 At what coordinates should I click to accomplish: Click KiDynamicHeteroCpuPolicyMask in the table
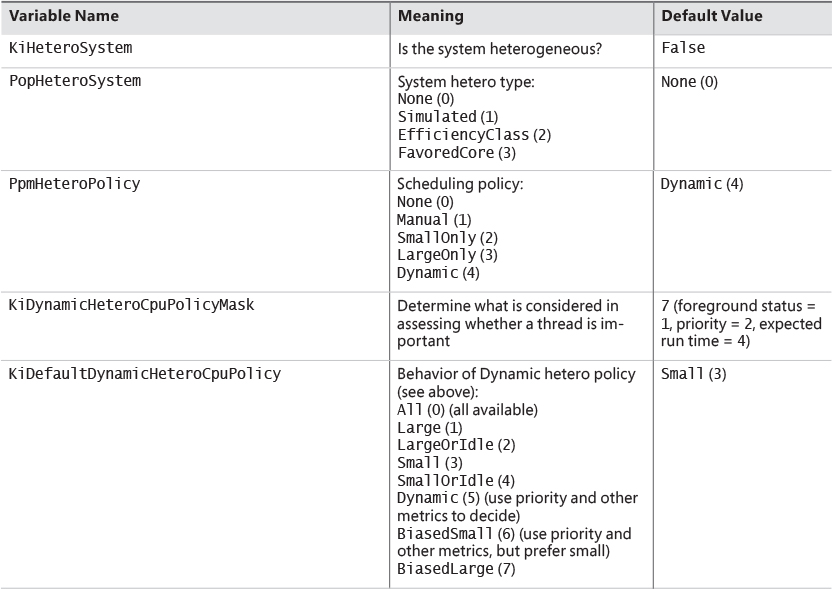(x=131, y=305)
